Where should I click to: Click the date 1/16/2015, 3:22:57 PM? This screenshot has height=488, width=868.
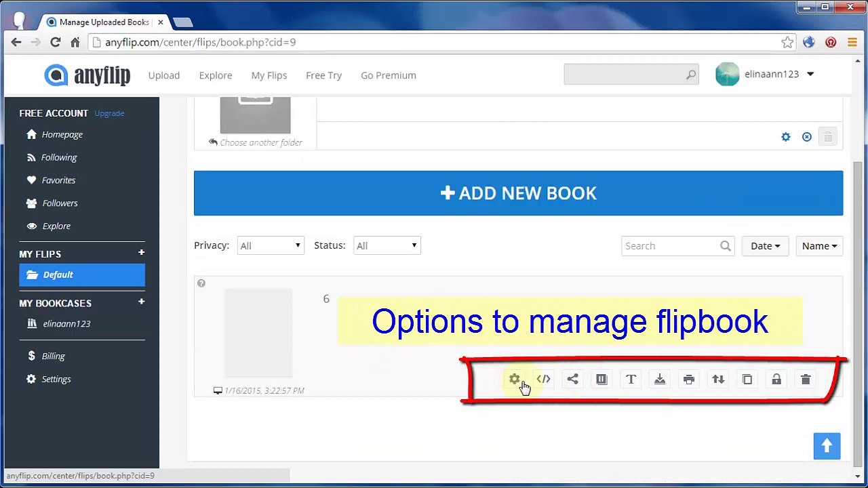(264, 391)
